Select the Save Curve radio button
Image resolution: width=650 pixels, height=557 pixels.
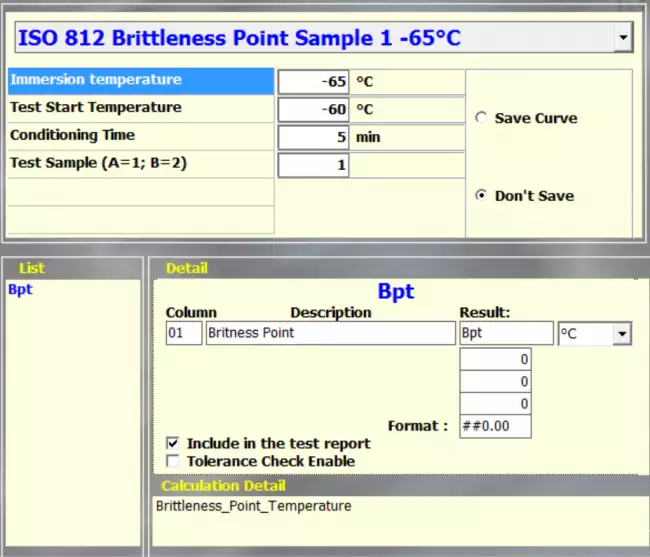482,118
